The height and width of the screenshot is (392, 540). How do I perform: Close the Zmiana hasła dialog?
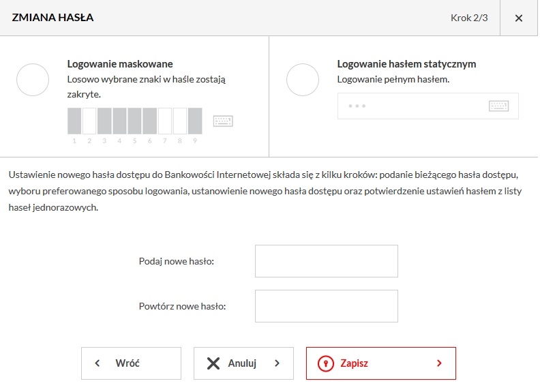coord(519,18)
